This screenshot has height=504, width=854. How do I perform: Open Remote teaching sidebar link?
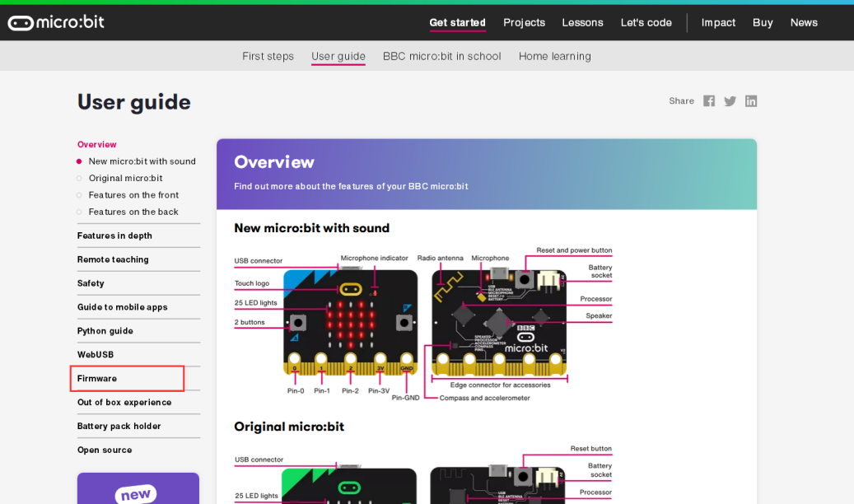coord(113,260)
